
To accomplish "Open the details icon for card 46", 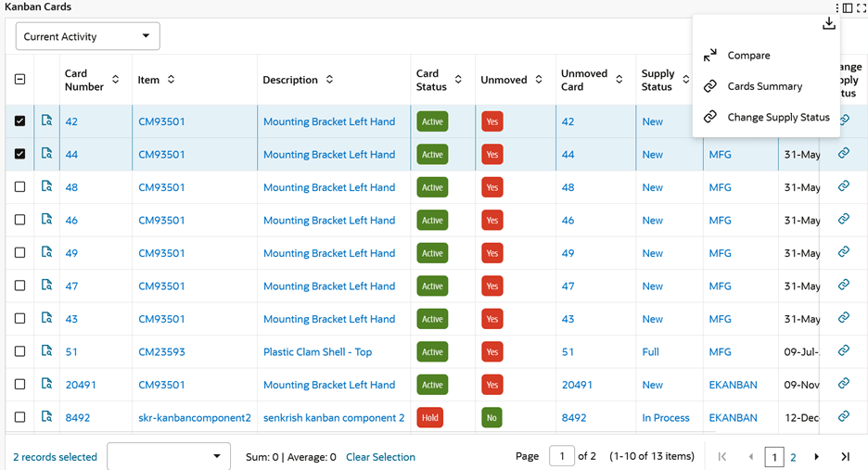I will 47,219.
